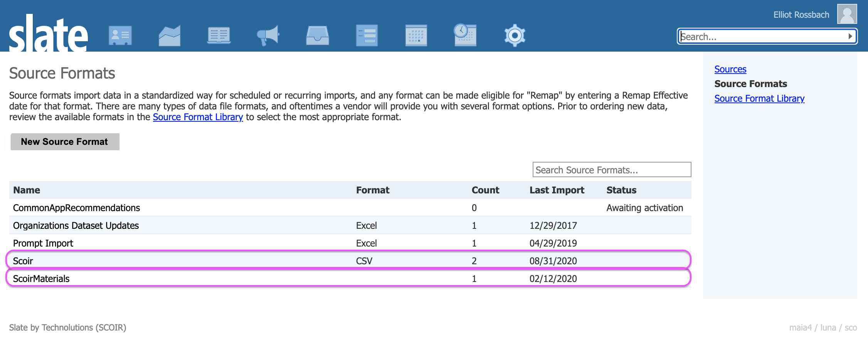
Task: Open the Slate home logo
Action: 49,33
